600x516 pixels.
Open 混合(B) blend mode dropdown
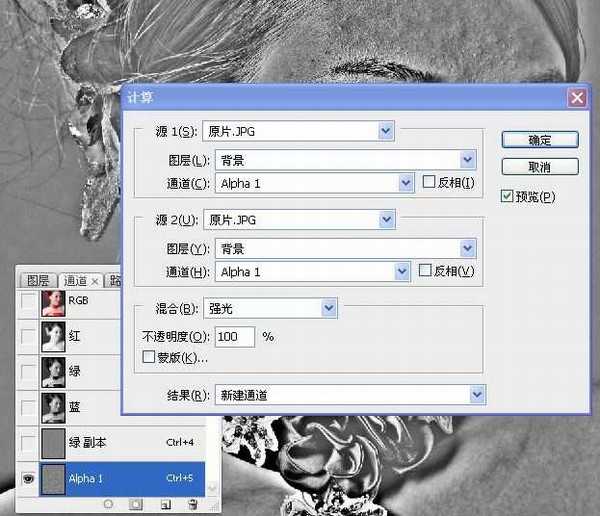click(328, 309)
